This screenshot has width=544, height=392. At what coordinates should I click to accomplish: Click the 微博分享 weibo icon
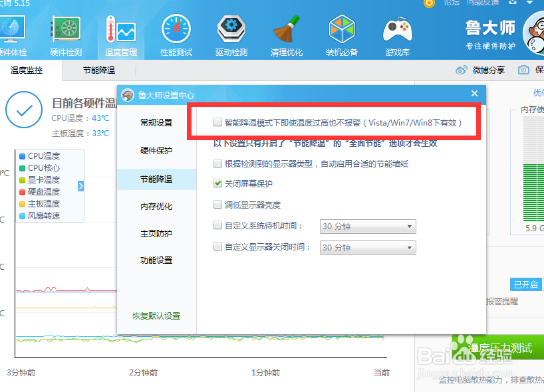[x=462, y=70]
